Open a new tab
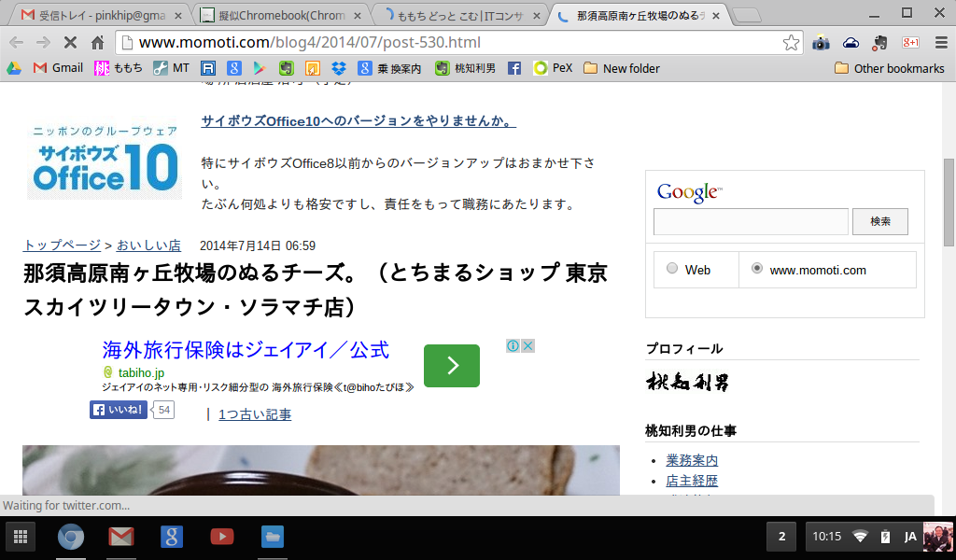Screen dimensions: 956x560 pos(746,16)
